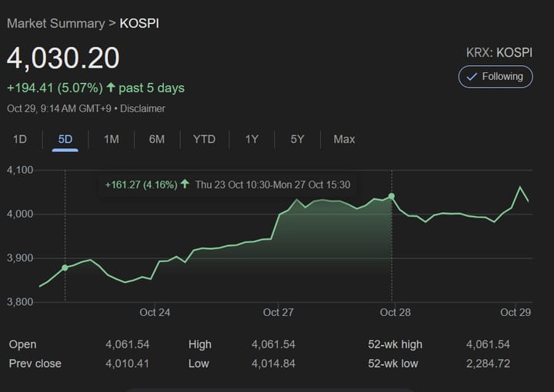Switch to the 1D range tab
The height and width of the screenshot is (392, 554).
(x=20, y=139)
